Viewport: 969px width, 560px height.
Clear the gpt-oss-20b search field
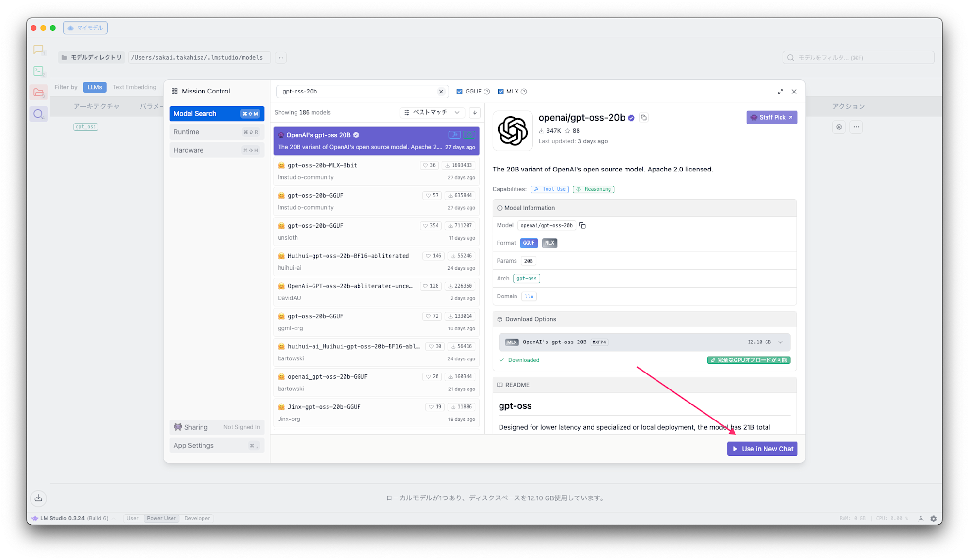[441, 92]
